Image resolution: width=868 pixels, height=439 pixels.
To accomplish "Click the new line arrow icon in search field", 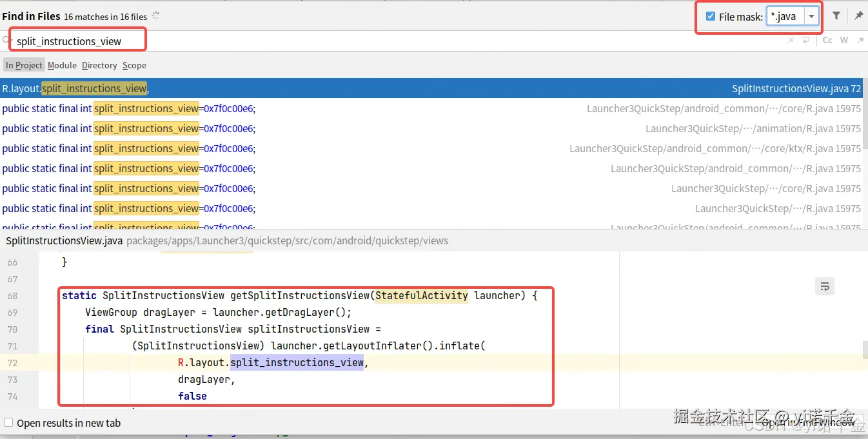I will coord(805,41).
